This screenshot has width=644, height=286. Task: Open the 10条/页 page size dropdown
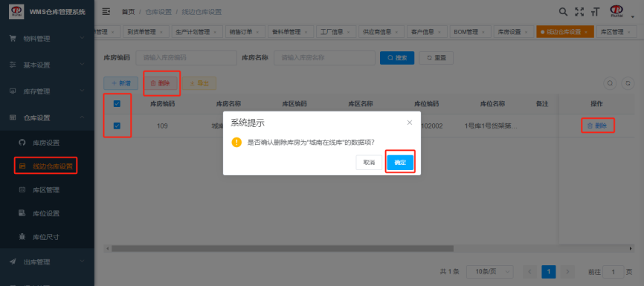tap(490, 271)
